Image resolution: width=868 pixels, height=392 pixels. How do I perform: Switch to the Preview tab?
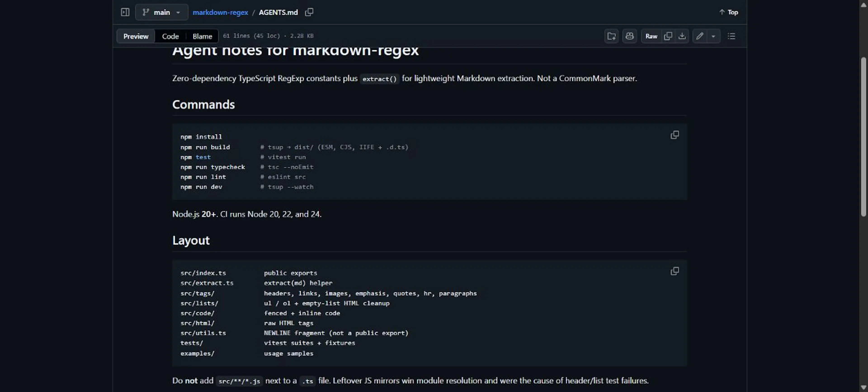pyautogui.click(x=136, y=36)
